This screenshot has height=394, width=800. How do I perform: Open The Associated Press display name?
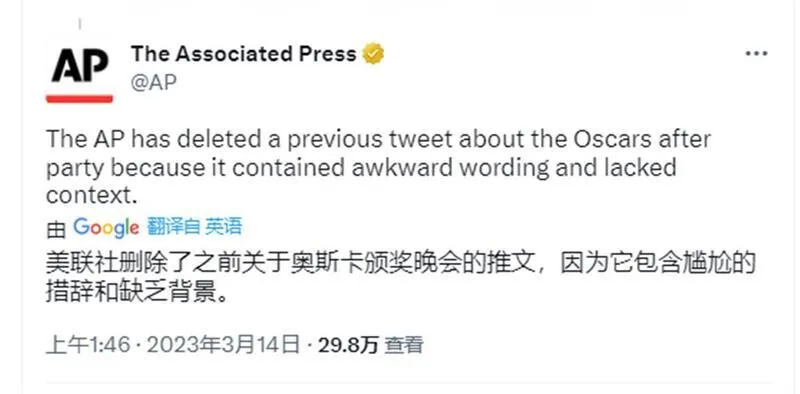[244, 54]
